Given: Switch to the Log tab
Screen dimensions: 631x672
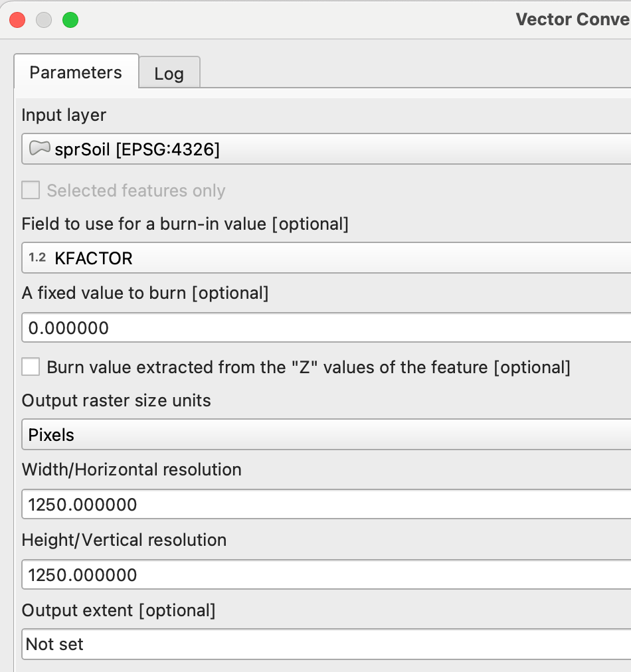Looking at the screenshot, I should (x=169, y=74).
